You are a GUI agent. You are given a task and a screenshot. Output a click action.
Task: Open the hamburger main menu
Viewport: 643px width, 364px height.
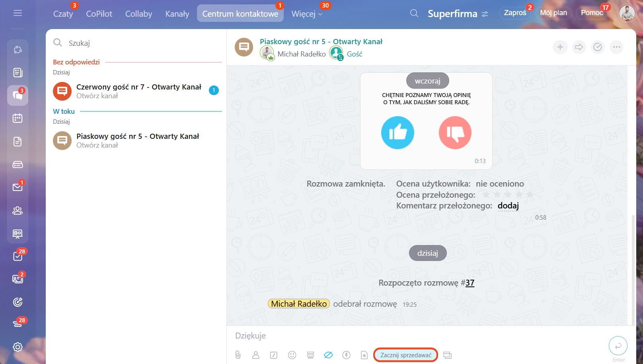(18, 13)
